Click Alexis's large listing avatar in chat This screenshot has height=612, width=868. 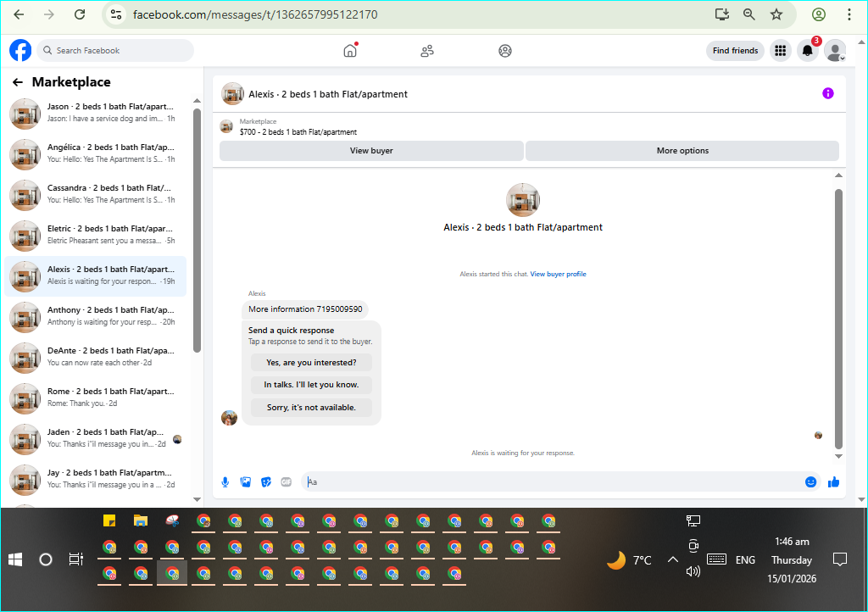[522, 200]
